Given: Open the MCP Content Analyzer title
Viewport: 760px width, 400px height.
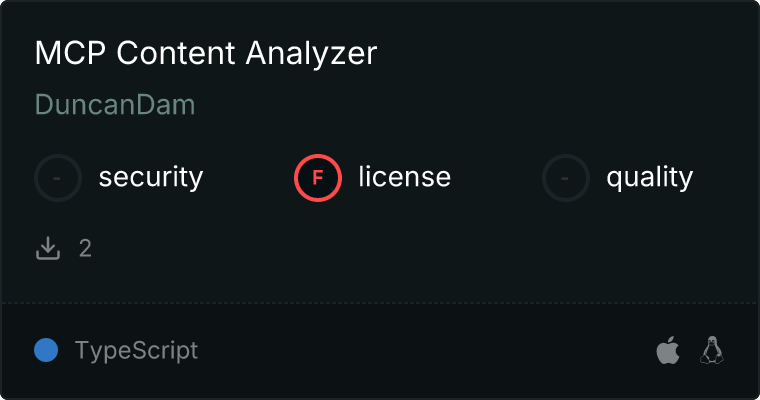Looking at the screenshot, I should [x=205, y=53].
